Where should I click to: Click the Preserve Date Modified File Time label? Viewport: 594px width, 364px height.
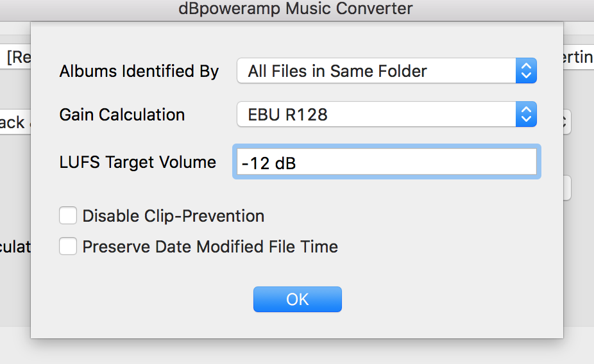pos(210,247)
